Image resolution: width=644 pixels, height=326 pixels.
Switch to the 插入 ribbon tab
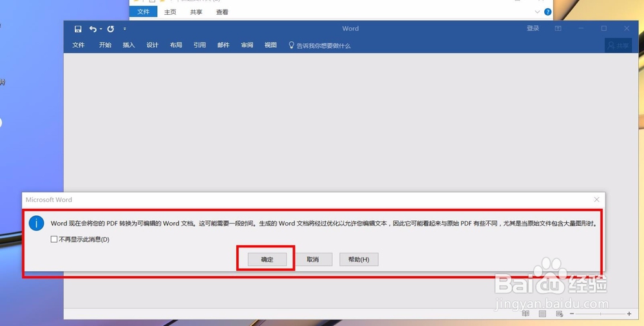pos(129,45)
